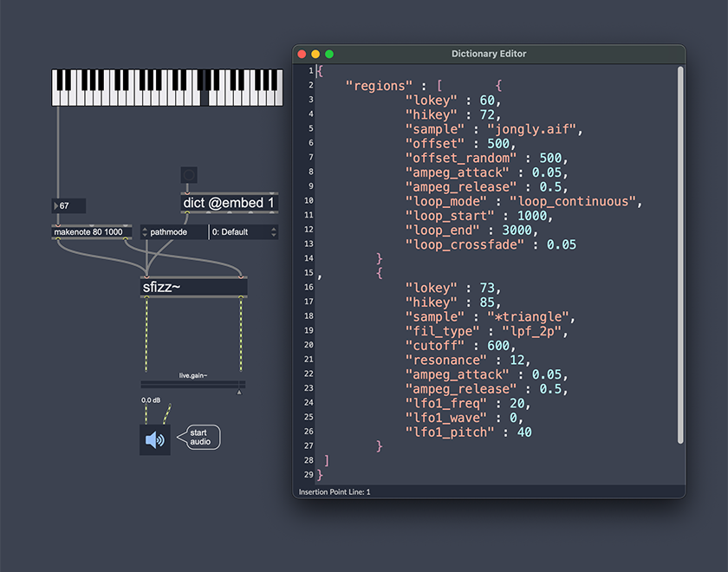Open the "0: Default" value menu
Screen dimensions: 728x572
244,232
